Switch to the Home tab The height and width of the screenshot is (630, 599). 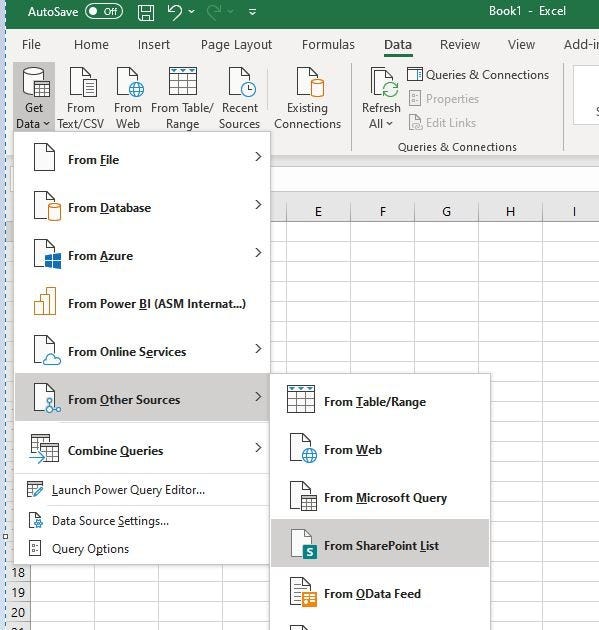91,45
